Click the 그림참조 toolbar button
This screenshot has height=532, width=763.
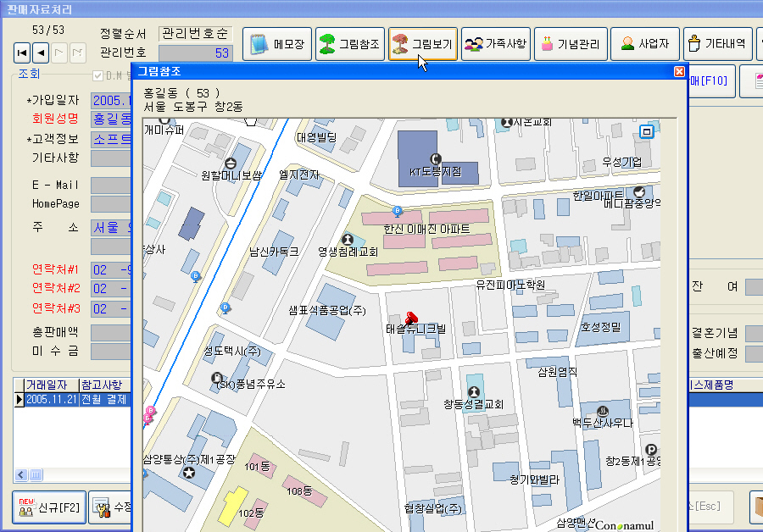click(350, 44)
